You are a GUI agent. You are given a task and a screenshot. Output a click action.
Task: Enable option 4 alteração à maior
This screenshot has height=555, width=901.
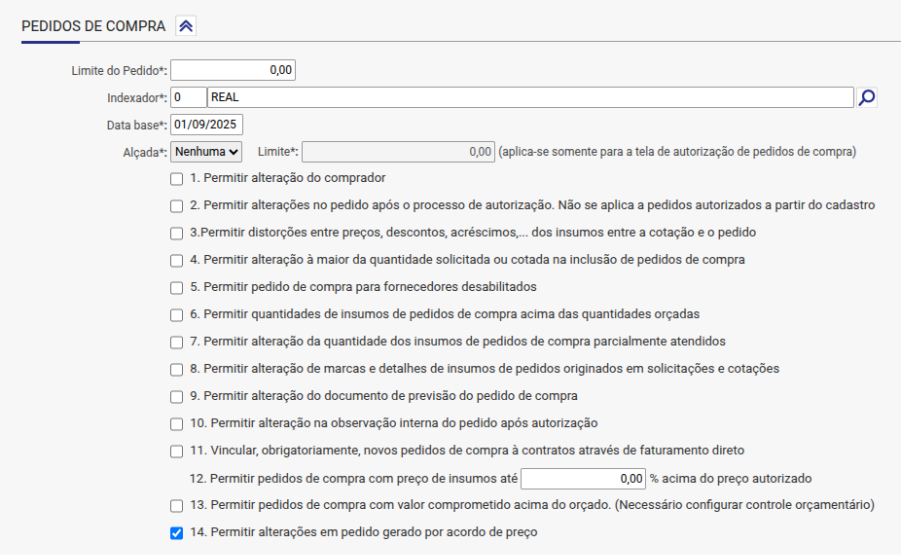(176, 260)
